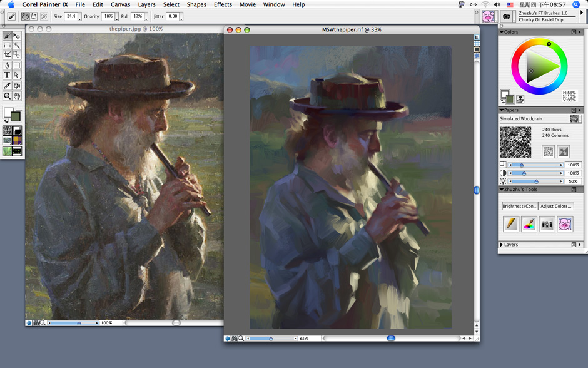Screen dimensions: 588x368
Task: Open the Shapes menu
Action: click(x=196, y=4)
